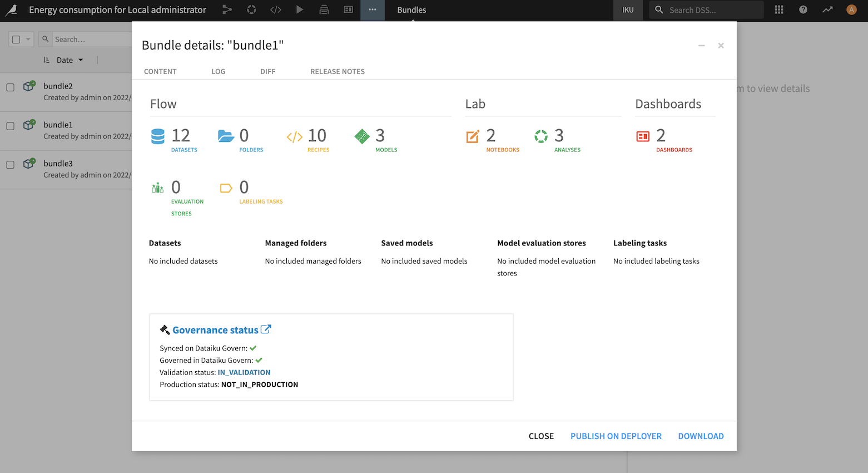Click the evaluation stores icon
Image resolution: width=868 pixels, height=473 pixels.
click(x=158, y=188)
